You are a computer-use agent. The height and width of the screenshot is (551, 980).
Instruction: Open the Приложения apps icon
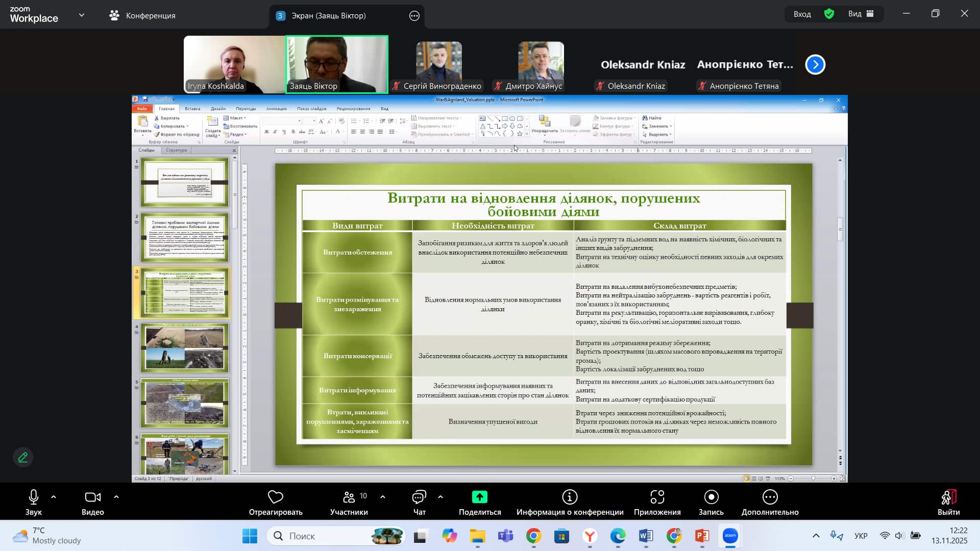coord(657,497)
